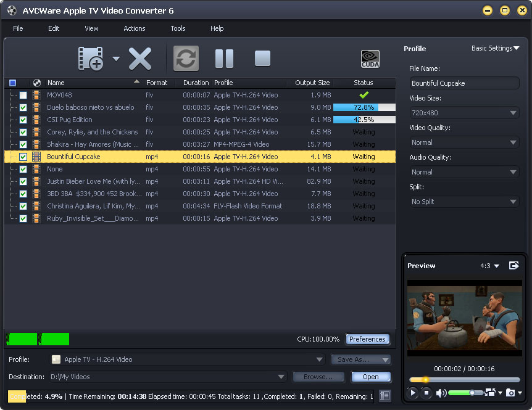
Task: Uncheck the Bountiful Cupcake checkbox
Action: tap(23, 157)
